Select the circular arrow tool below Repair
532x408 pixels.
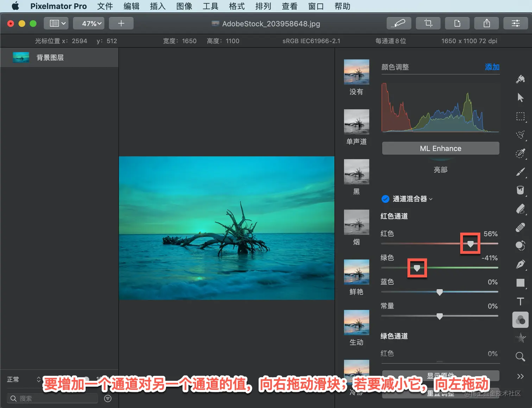(520, 246)
